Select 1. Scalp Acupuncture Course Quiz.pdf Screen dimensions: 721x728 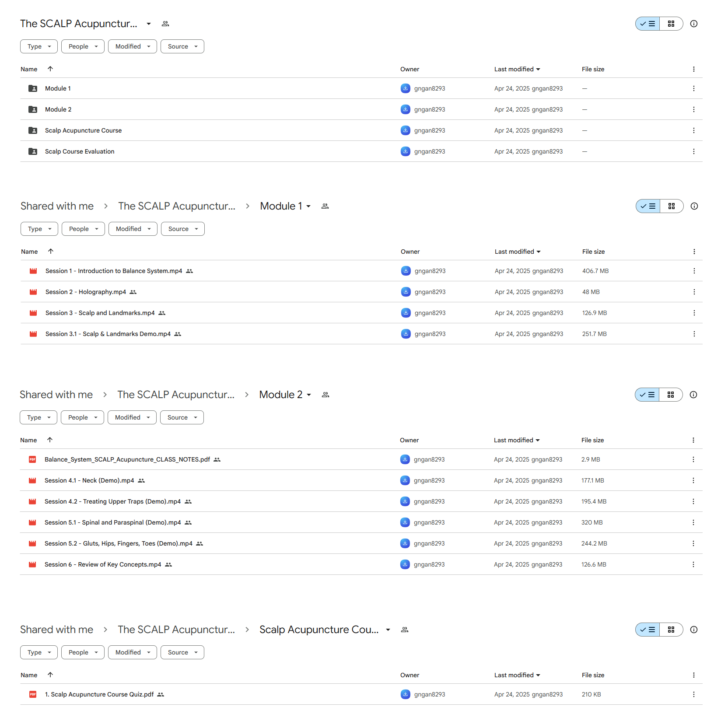coord(361,694)
